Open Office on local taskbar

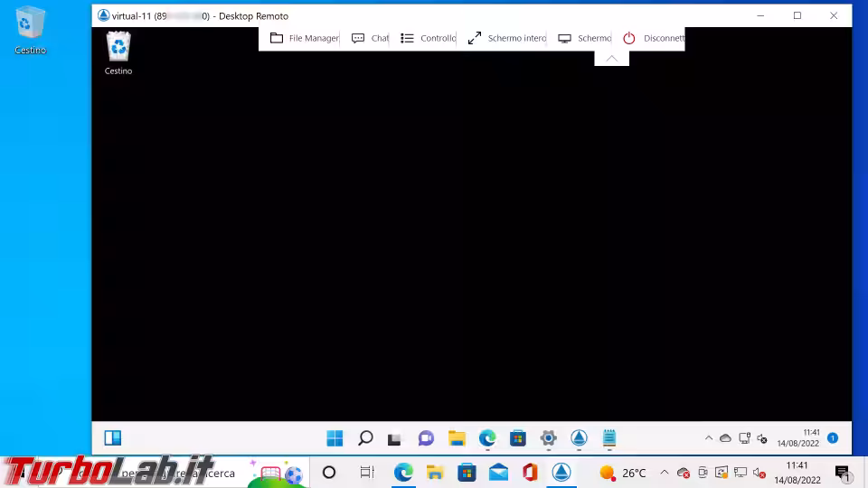coord(530,473)
